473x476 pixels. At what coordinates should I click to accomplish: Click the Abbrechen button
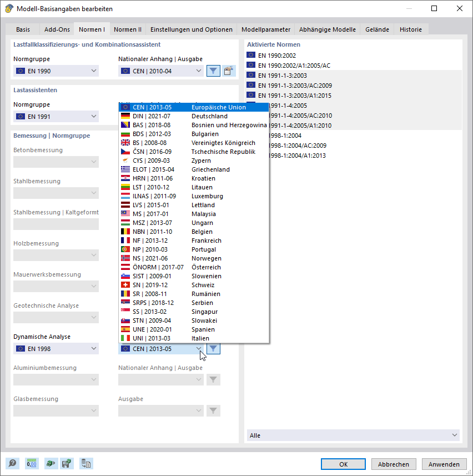point(394,464)
